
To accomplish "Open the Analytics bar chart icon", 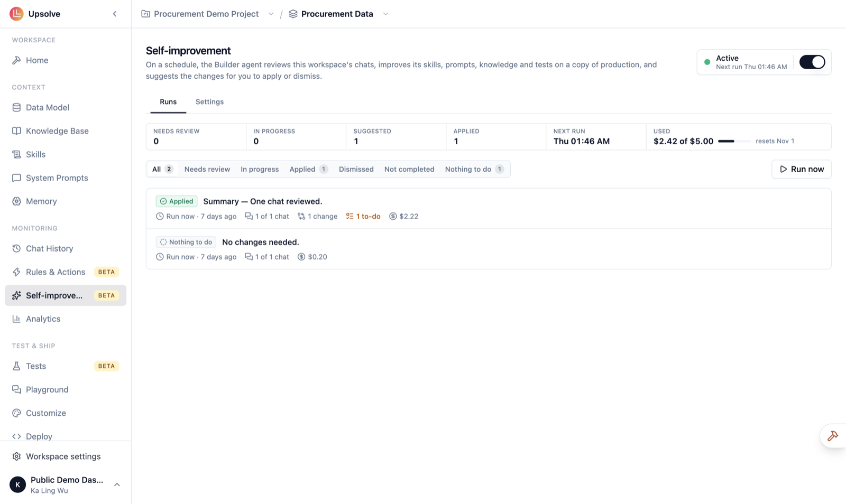I will 16,319.
